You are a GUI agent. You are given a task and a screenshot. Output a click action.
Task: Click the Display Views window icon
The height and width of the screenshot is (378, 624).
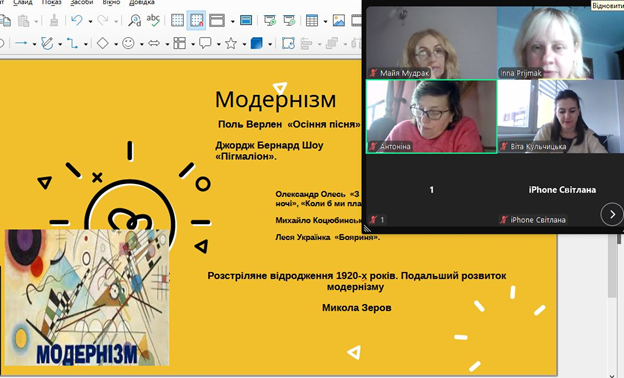(217, 20)
